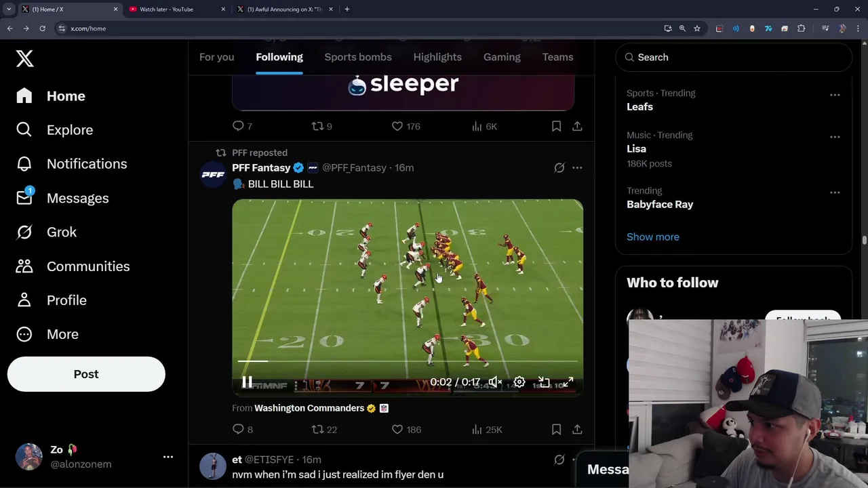Open the Zo account switcher menu
Image resolution: width=868 pixels, height=488 pixels.
[x=94, y=457]
